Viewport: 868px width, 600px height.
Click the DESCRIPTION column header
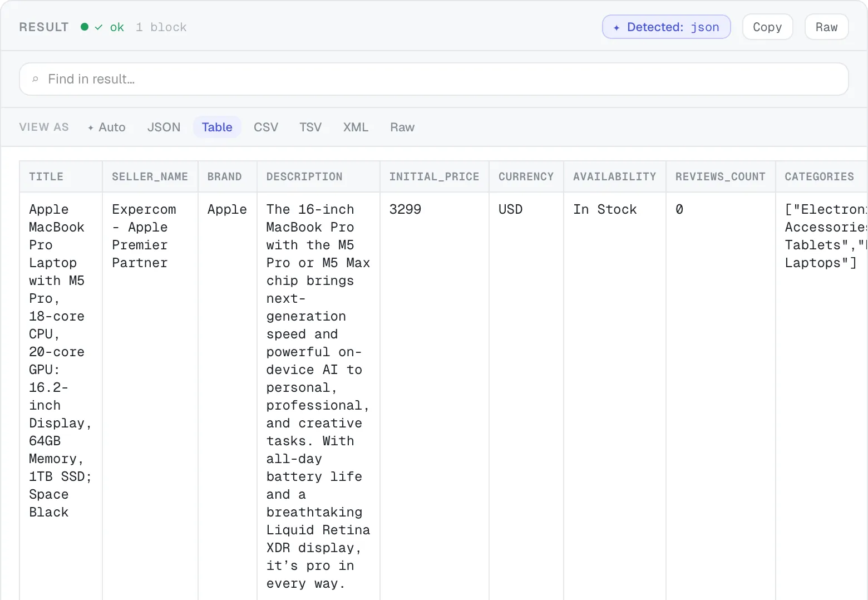pyautogui.click(x=319, y=176)
